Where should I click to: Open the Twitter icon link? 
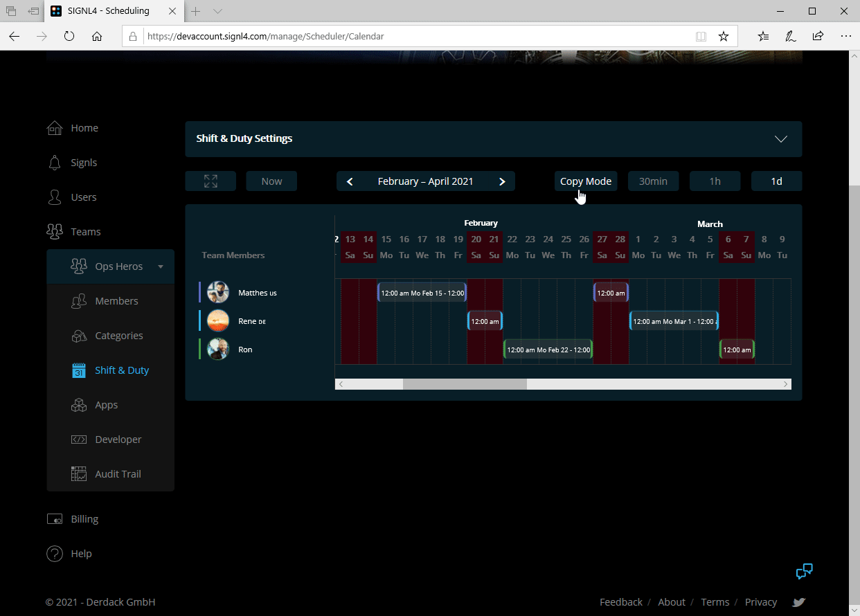tap(799, 602)
